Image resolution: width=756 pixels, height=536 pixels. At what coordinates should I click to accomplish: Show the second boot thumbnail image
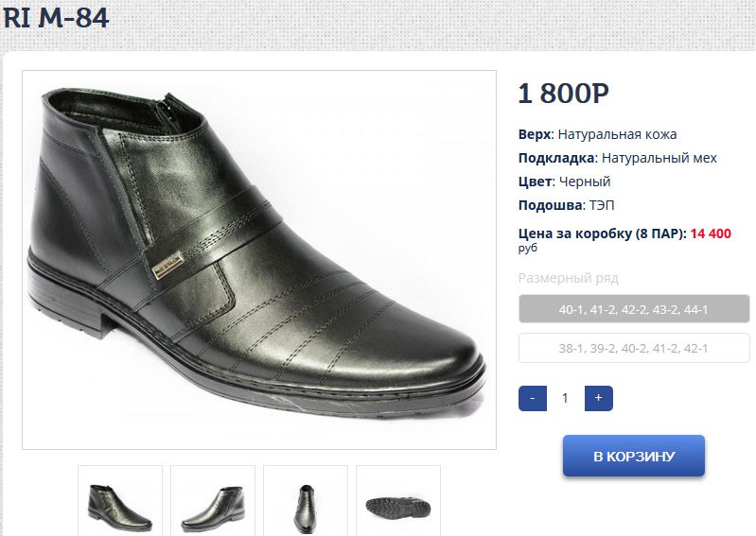(213, 501)
